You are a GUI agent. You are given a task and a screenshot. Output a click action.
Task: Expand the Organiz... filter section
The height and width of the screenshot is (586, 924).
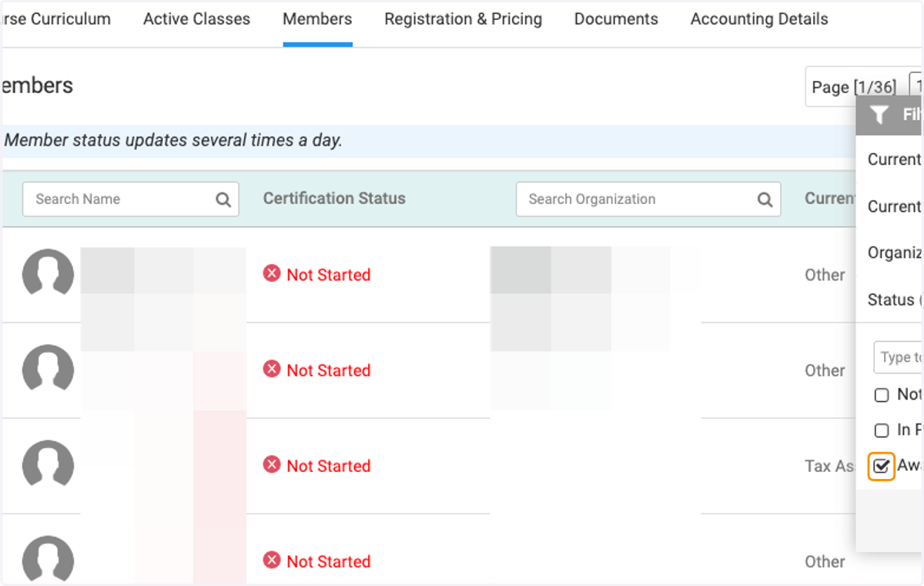click(895, 253)
